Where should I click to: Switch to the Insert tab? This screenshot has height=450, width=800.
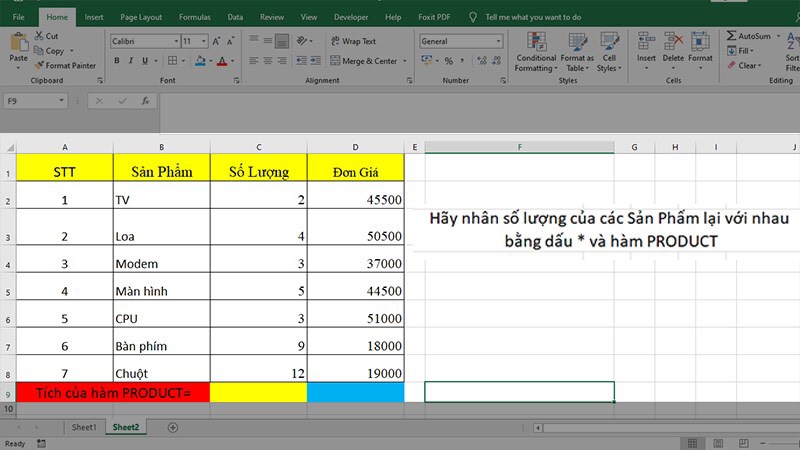pyautogui.click(x=94, y=17)
